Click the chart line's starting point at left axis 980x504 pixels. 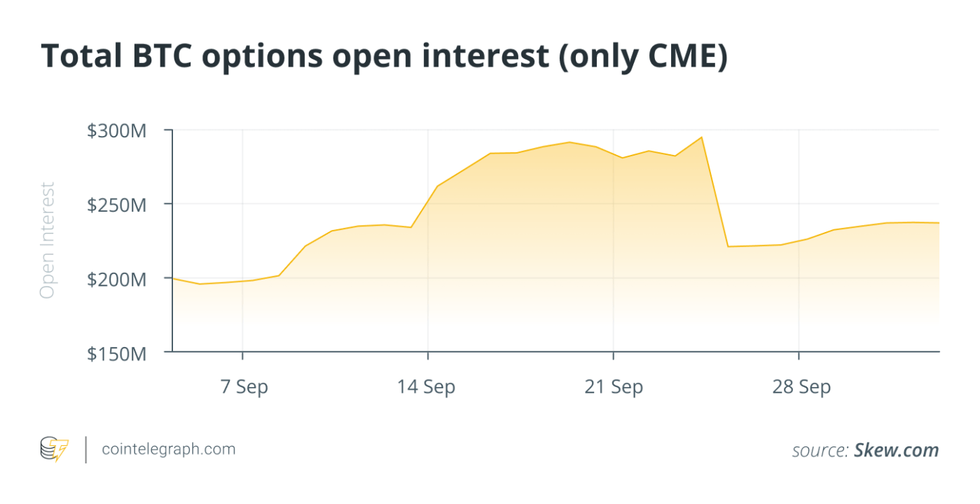[174, 279]
